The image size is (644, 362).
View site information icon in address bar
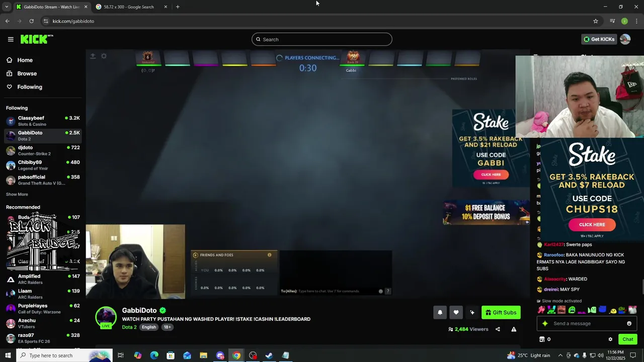click(46, 21)
